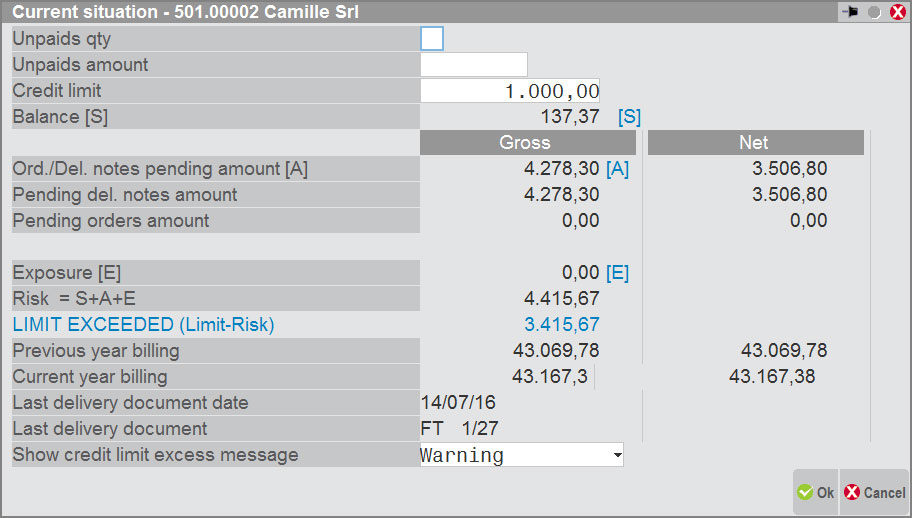The image size is (912, 518).
Task: Click the Risk value 4.415,67
Action: point(561,299)
